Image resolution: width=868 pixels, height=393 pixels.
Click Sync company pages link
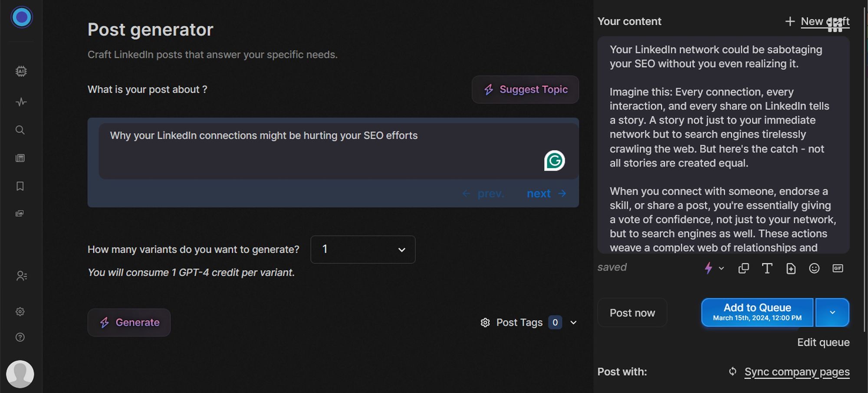[x=797, y=372]
